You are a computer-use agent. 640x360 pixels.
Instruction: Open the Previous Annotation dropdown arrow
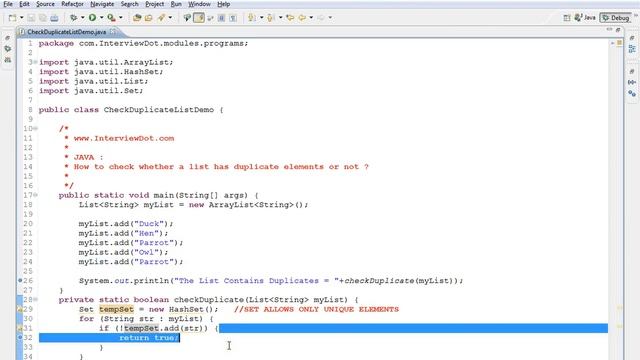point(280,18)
